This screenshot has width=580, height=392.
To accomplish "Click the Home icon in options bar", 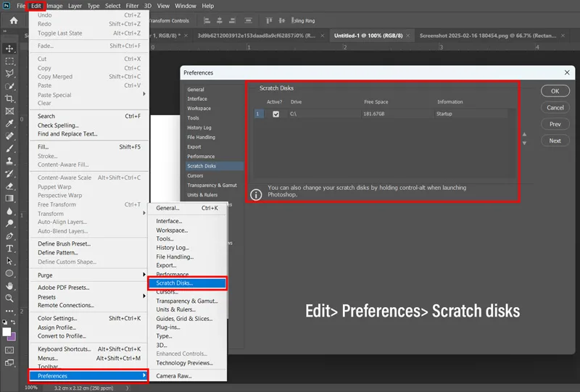I will [x=14, y=21].
